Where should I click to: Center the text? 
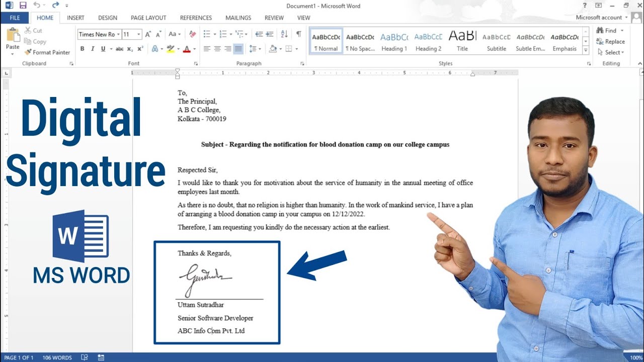pos(217,49)
